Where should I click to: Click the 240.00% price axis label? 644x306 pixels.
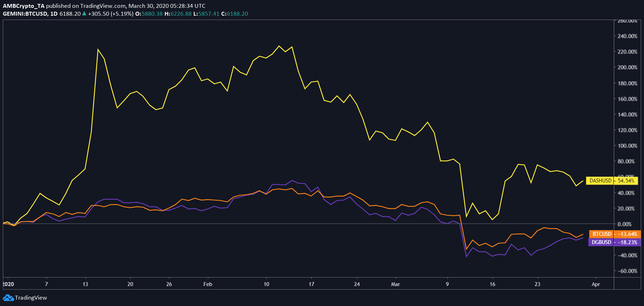tap(628, 36)
